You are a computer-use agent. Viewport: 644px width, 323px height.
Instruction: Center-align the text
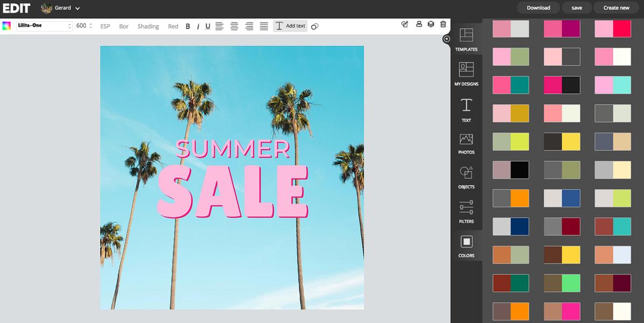[x=234, y=26]
